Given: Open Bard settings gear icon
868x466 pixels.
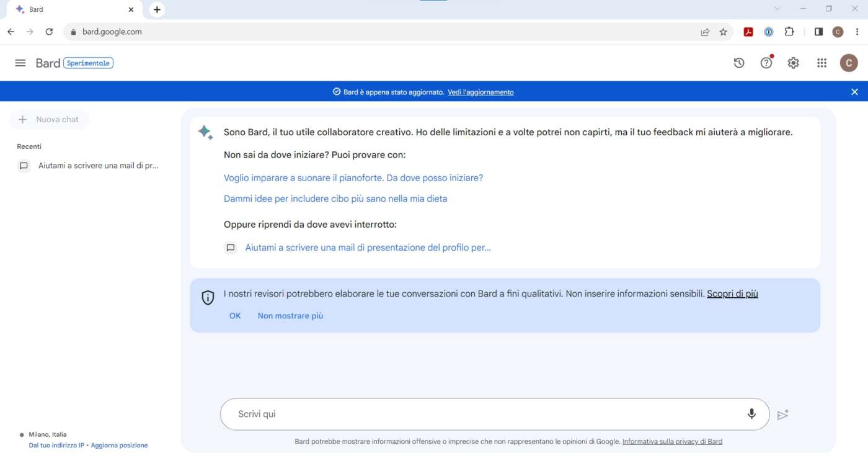Looking at the screenshot, I should point(794,63).
